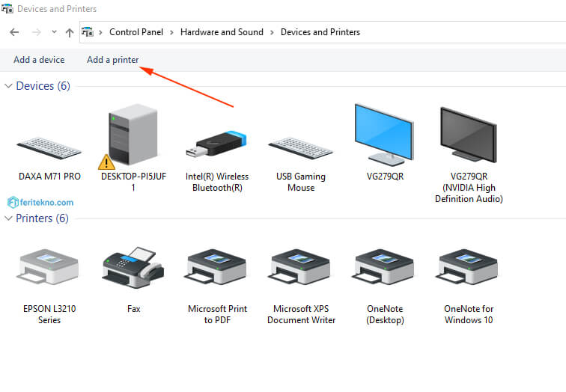Select the EPSON L3210 Series printer icon

click(47, 267)
